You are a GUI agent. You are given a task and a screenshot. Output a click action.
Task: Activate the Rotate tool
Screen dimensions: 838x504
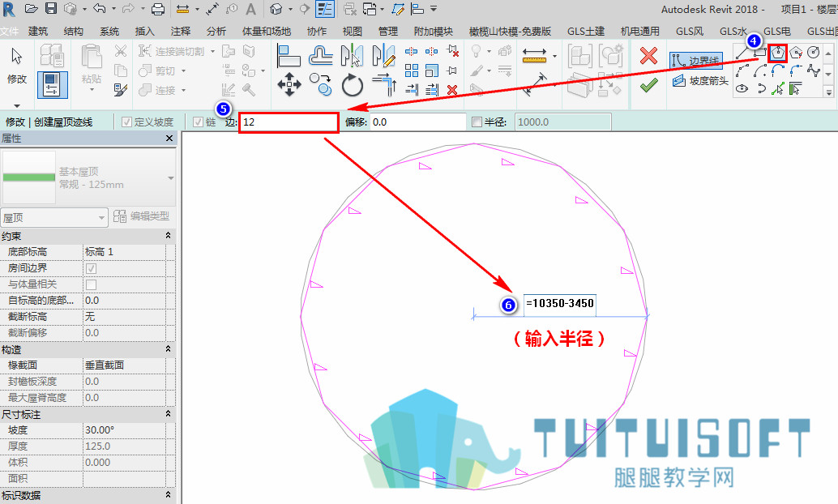click(353, 85)
